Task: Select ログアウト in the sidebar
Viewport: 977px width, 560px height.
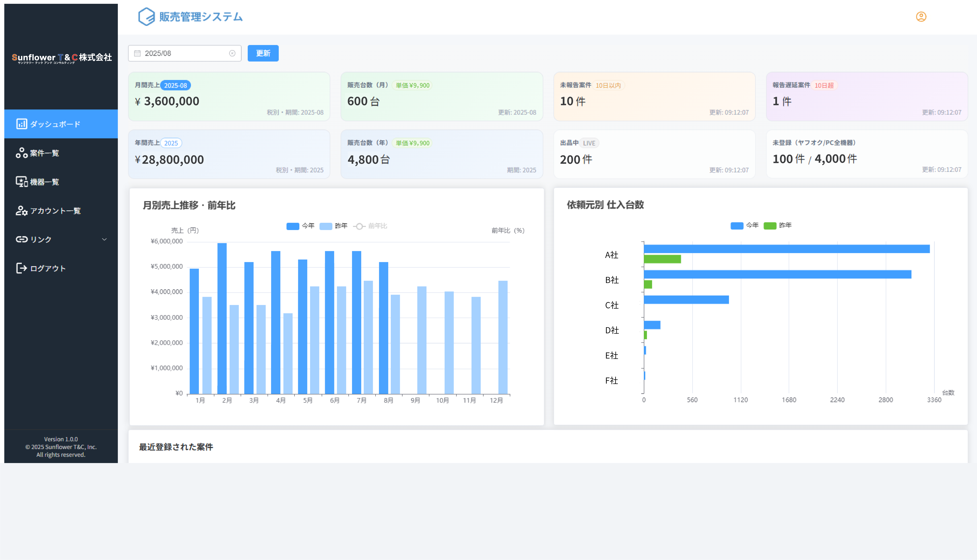Action: pyautogui.click(x=61, y=268)
